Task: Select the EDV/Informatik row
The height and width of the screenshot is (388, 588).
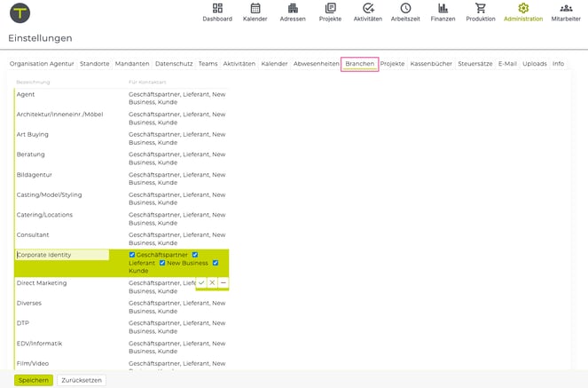Action: [x=122, y=347]
